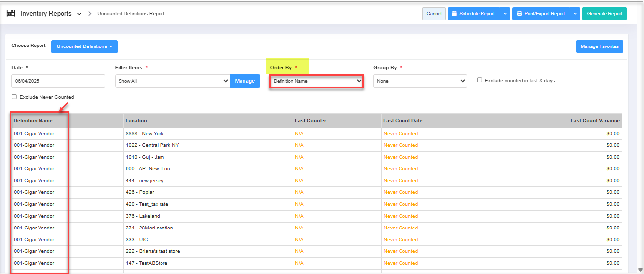Open the Filter Items Show All dropdown

tap(172, 81)
